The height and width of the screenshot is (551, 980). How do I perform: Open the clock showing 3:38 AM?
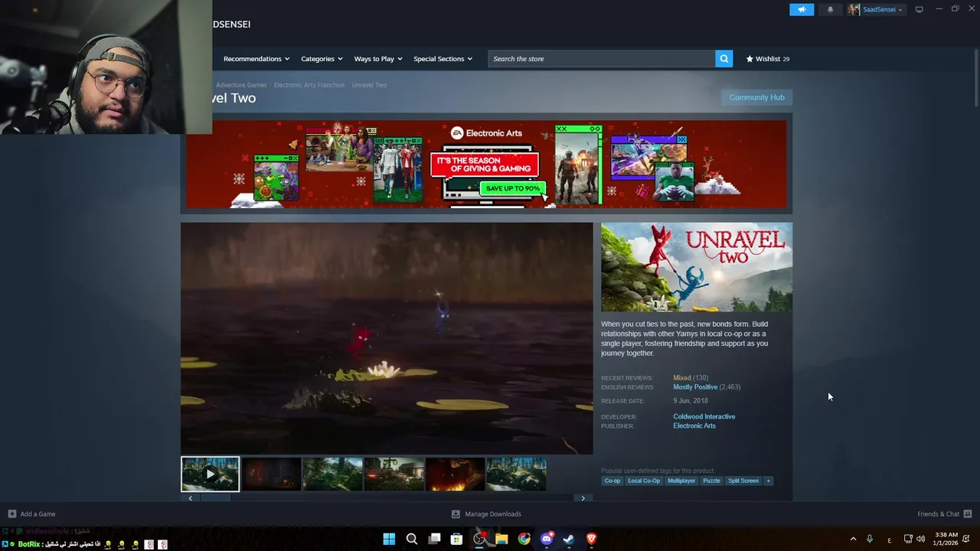click(x=946, y=539)
